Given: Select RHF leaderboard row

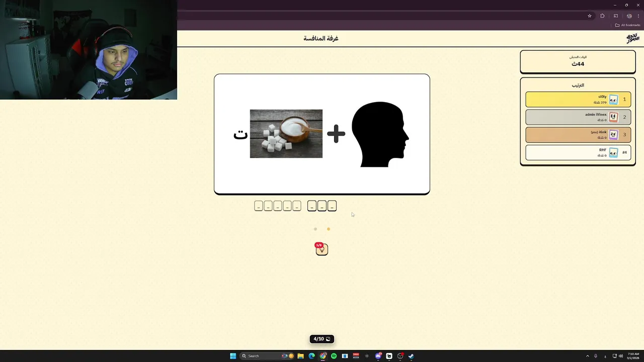Looking at the screenshot, I should [578, 152].
